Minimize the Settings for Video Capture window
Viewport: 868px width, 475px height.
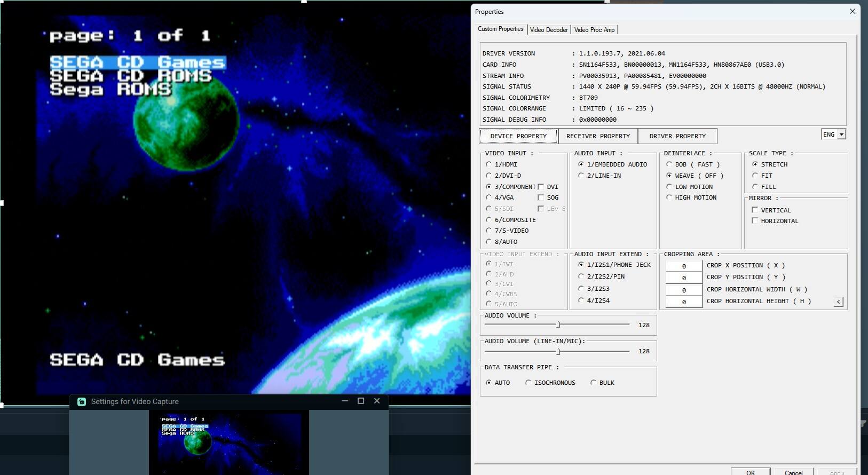345,401
